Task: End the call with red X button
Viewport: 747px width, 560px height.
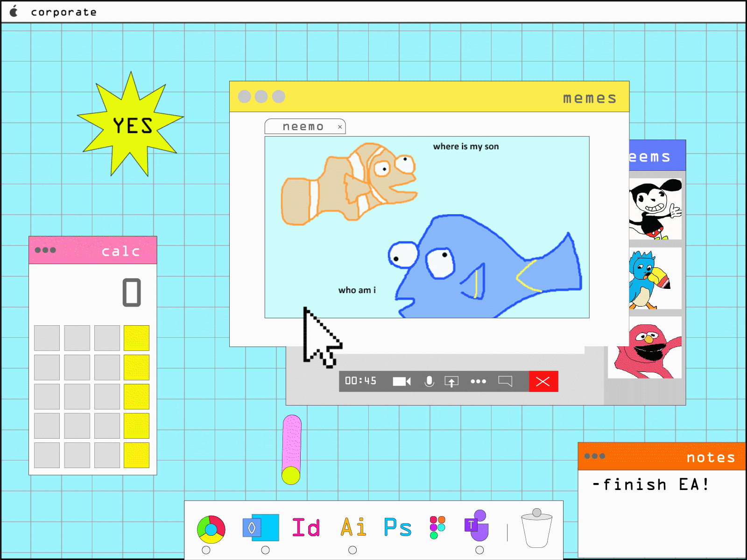Action: (543, 382)
